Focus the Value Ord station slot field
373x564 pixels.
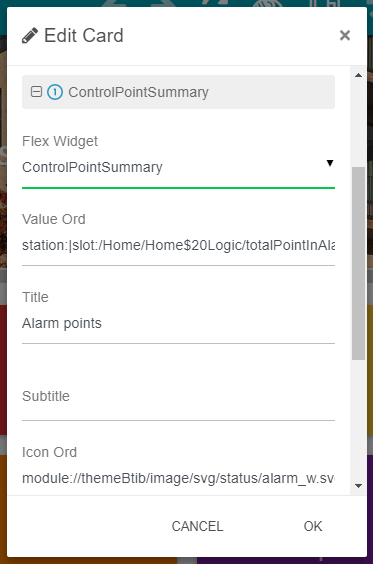178,246
